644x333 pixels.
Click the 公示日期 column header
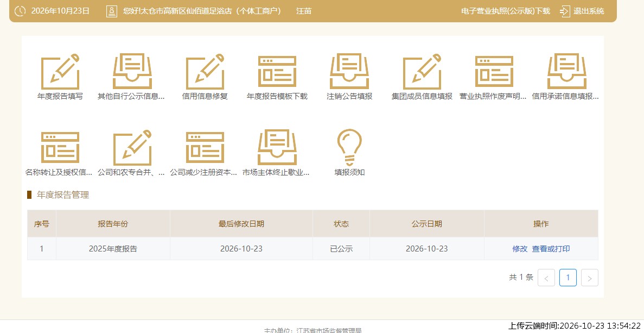(x=427, y=224)
